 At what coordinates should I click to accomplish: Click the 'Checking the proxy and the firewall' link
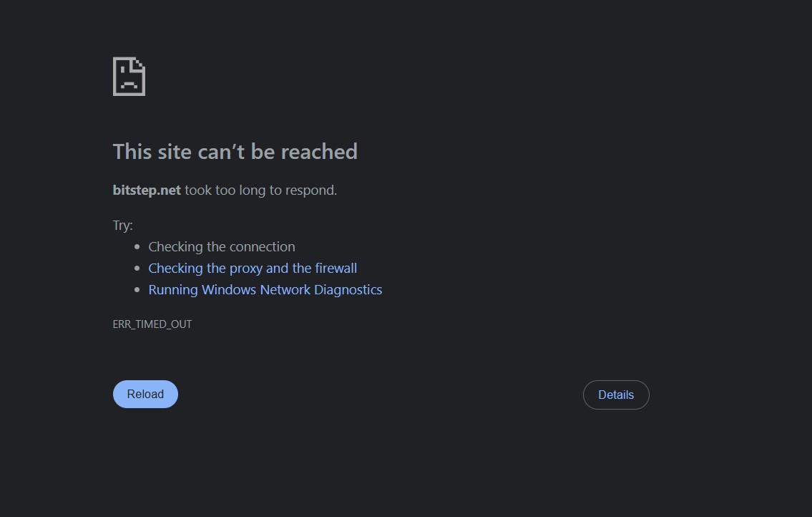pyautogui.click(x=253, y=268)
